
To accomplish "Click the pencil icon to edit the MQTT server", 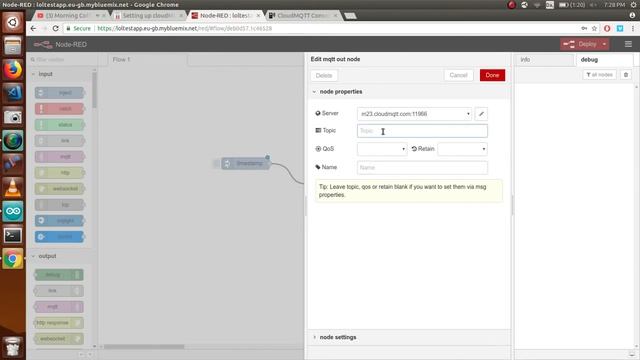I will click(481, 114).
